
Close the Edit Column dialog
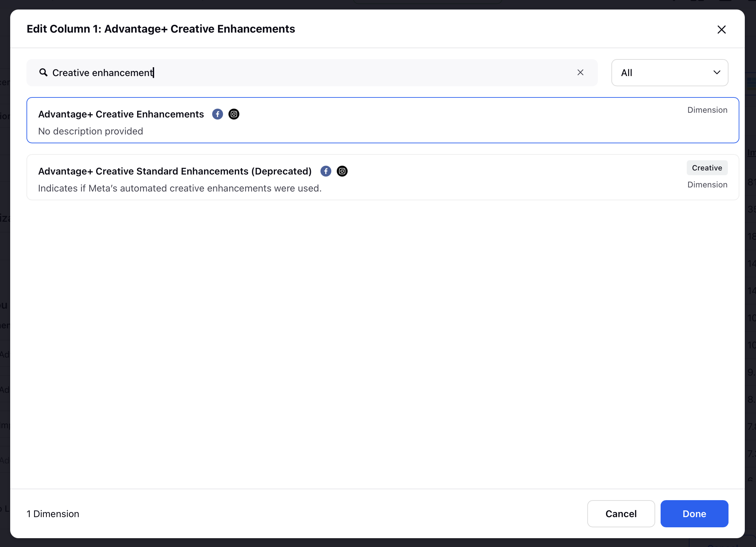pos(721,30)
